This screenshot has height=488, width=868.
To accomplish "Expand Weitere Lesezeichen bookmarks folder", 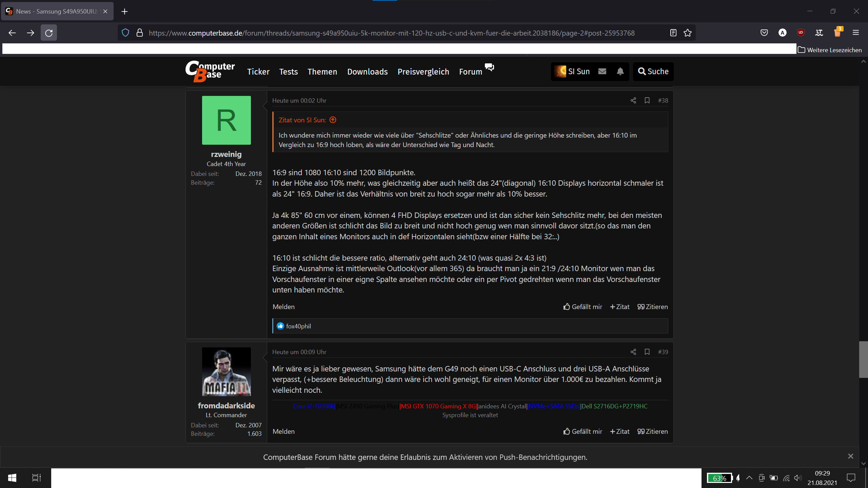I will click(830, 50).
